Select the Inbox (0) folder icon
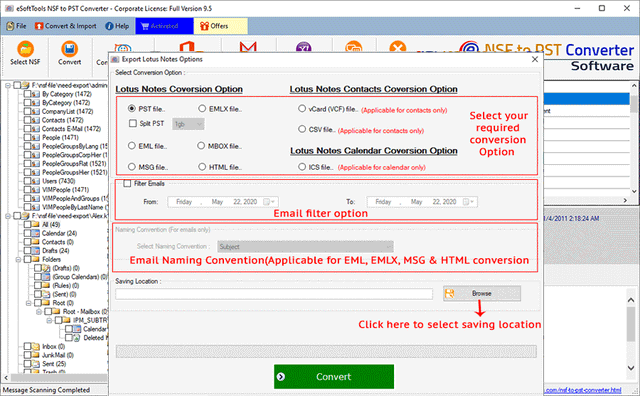This screenshot has width=640, height=396. pyautogui.click(x=36, y=347)
